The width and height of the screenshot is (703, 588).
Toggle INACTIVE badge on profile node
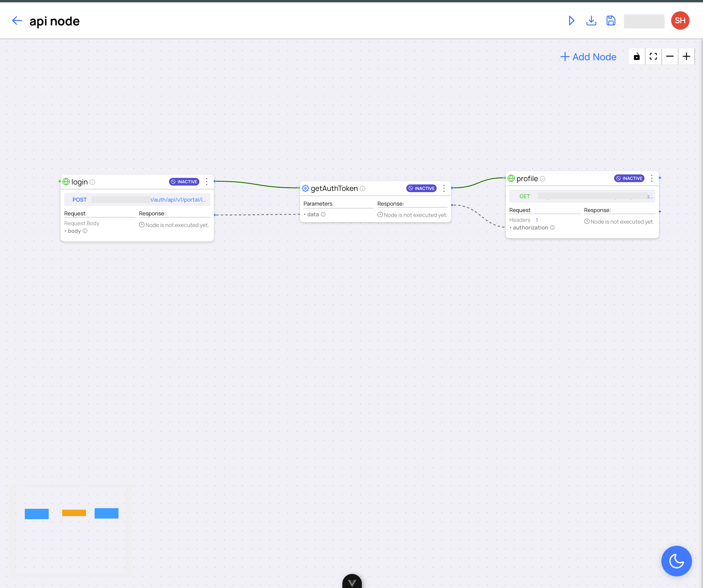[629, 178]
